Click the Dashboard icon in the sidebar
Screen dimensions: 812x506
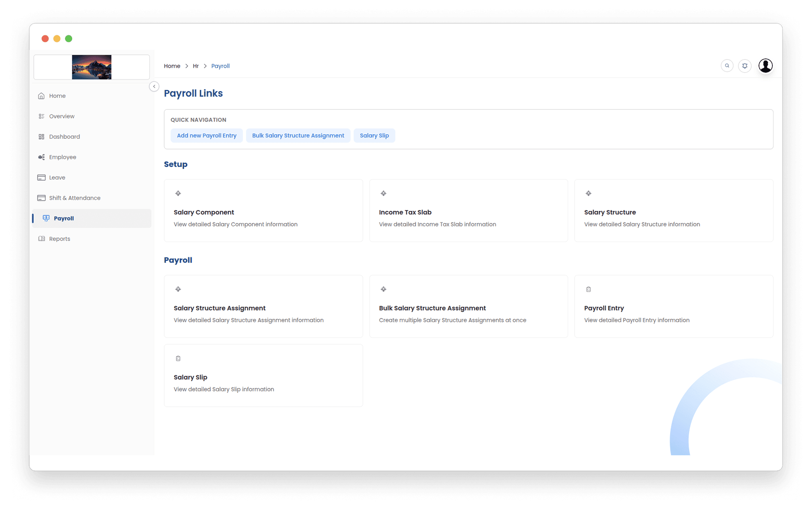42,136
